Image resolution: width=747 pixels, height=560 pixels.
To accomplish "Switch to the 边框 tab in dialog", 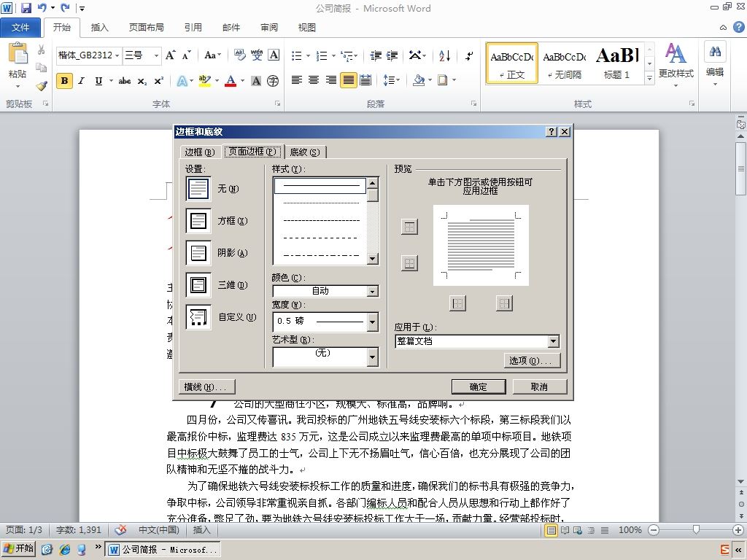I will pyautogui.click(x=200, y=152).
